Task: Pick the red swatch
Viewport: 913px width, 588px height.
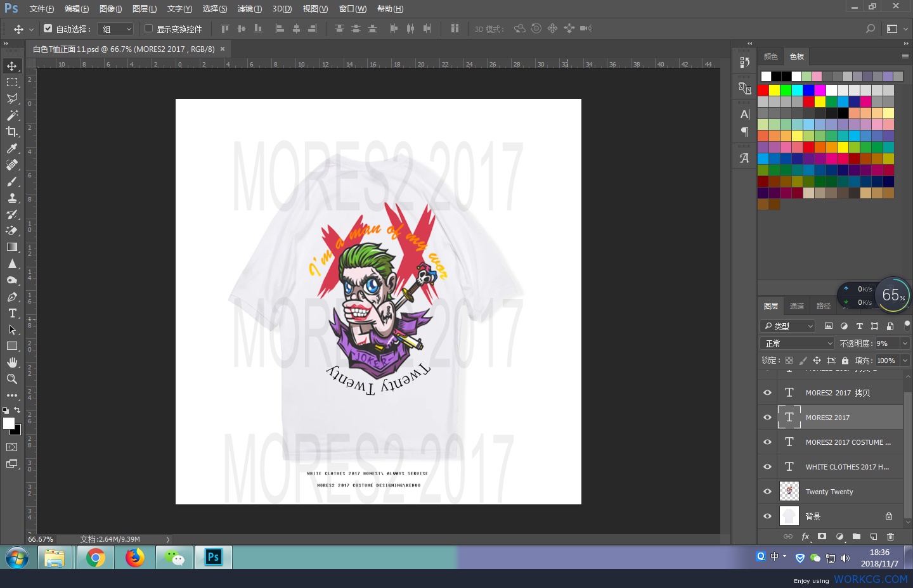Action: click(x=763, y=90)
